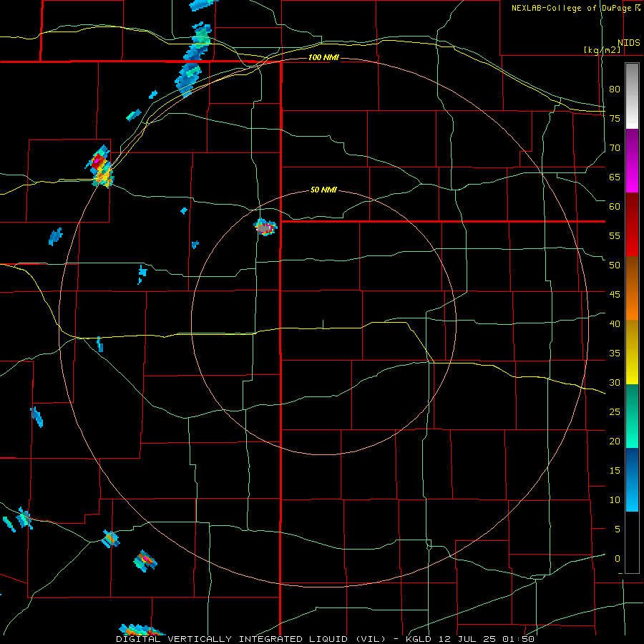This screenshot has height=644, width=644.
Task: Click the 55 value on the color scale
Action: (x=615, y=235)
